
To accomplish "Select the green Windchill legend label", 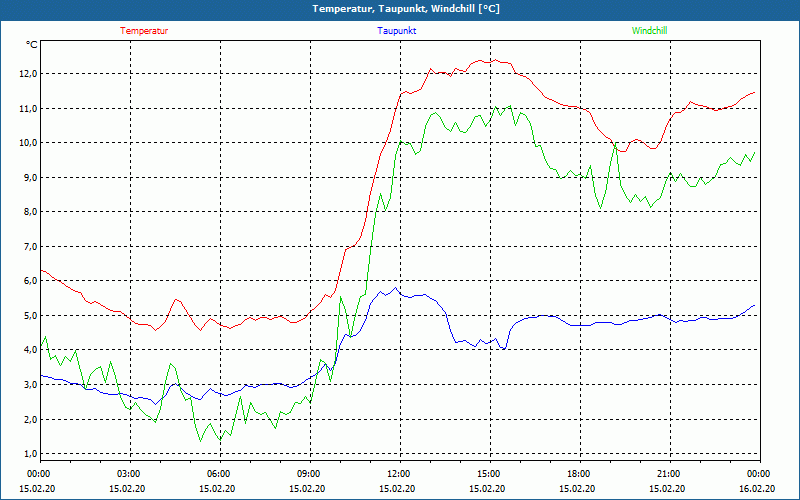I will tap(649, 31).
